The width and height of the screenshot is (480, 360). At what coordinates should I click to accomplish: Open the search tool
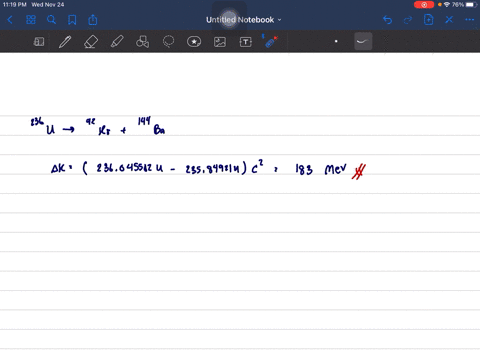pos(51,20)
